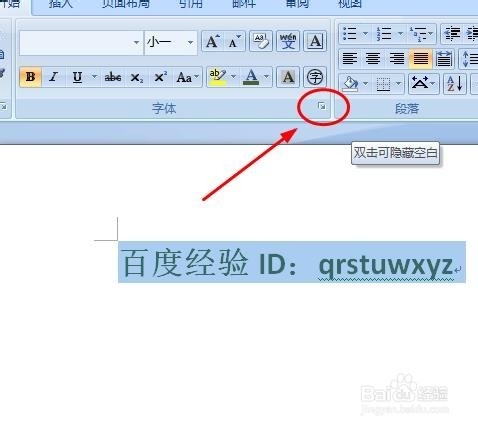Expand the font size dropdown arrow
Image resolution: width=478 pixels, height=427 pixels.
tap(191, 43)
